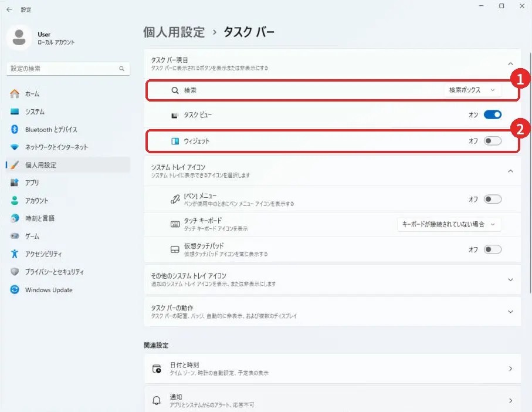Click the アクセシビリティ figure icon
532x412 pixels.
15,254
